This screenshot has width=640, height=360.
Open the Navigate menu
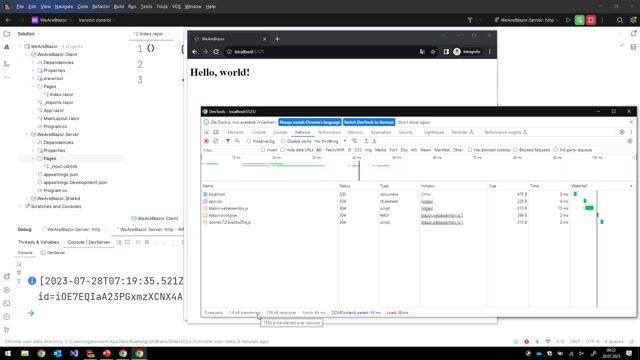[x=64, y=7]
